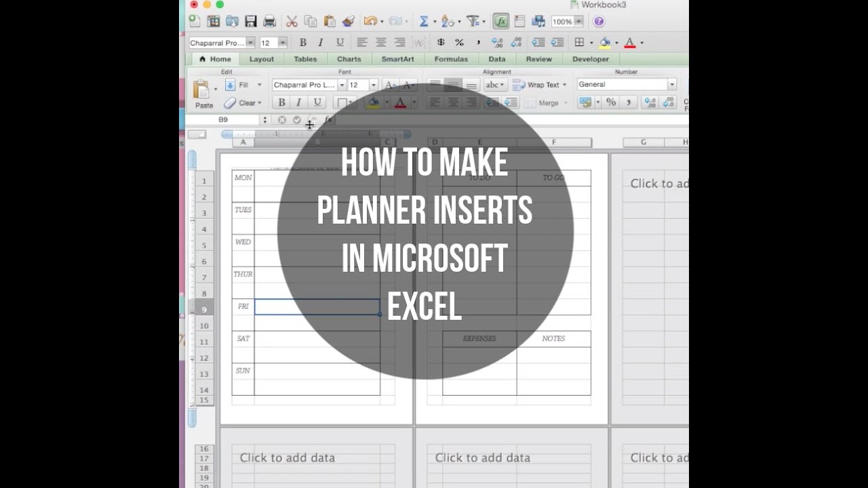Decrease decimal in the ribbon Number group
The height and width of the screenshot is (488, 868).
[669, 102]
